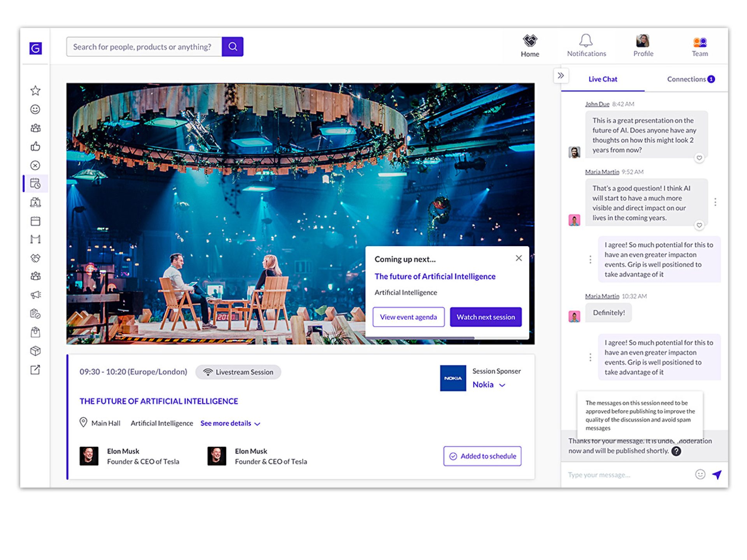Open the handshake sidebar icon
The image size is (747, 560).
[35, 258]
